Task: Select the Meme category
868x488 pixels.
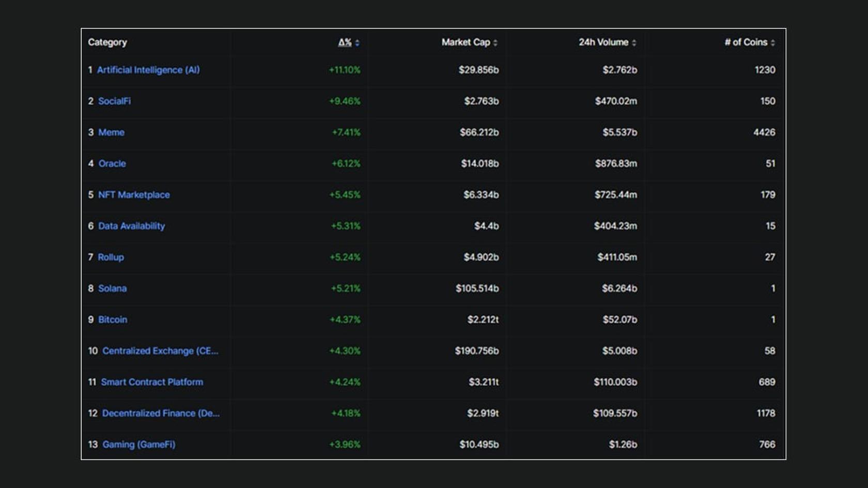Action: point(110,132)
